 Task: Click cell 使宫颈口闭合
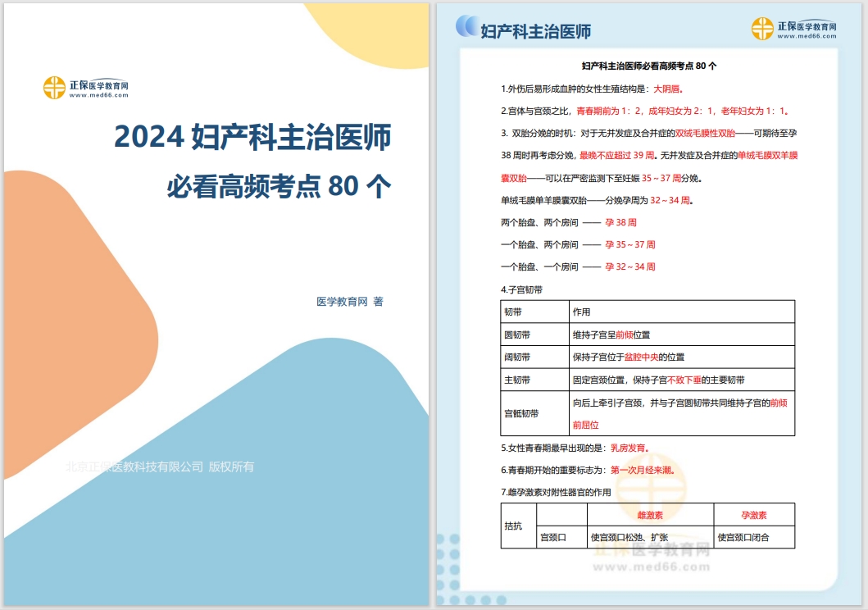pyautogui.click(x=755, y=537)
